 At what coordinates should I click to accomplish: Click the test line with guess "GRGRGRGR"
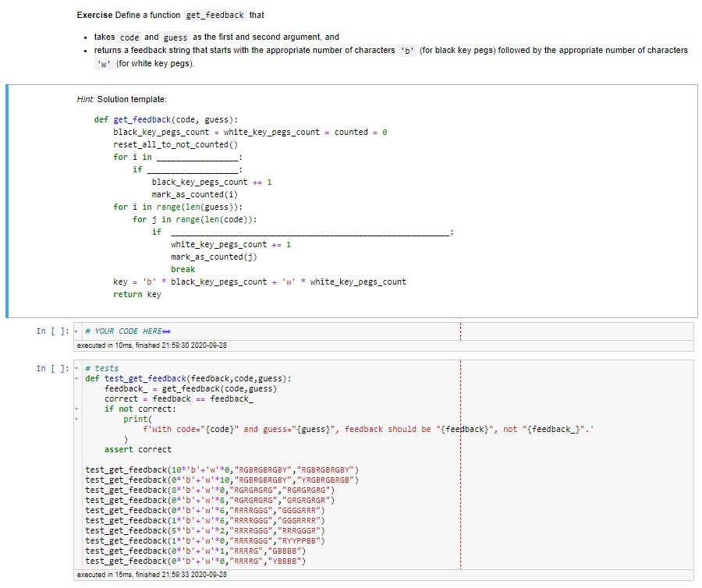210,501
